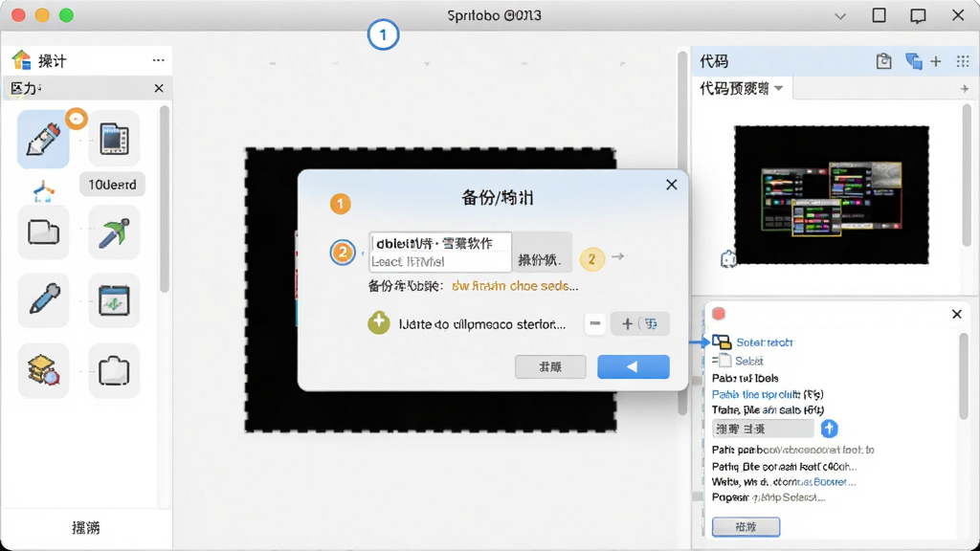The width and height of the screenshot is (980, 551).
Task: Open the grid dots icon in 代码 header
Action: [963, 61]
